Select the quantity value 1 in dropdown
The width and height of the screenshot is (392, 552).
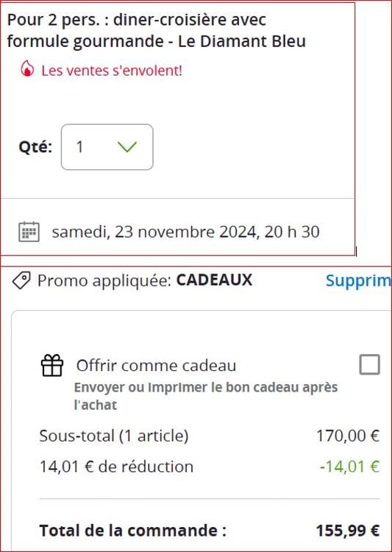[x=80, y=146]
